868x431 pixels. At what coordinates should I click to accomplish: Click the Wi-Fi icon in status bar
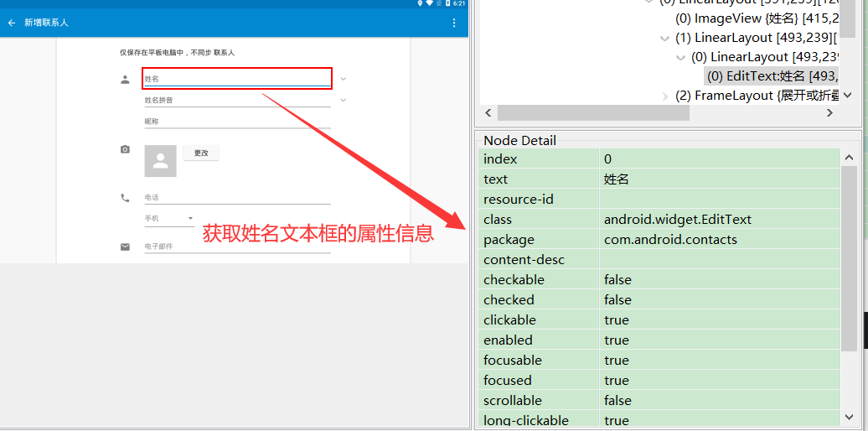(x=429, y=3)
